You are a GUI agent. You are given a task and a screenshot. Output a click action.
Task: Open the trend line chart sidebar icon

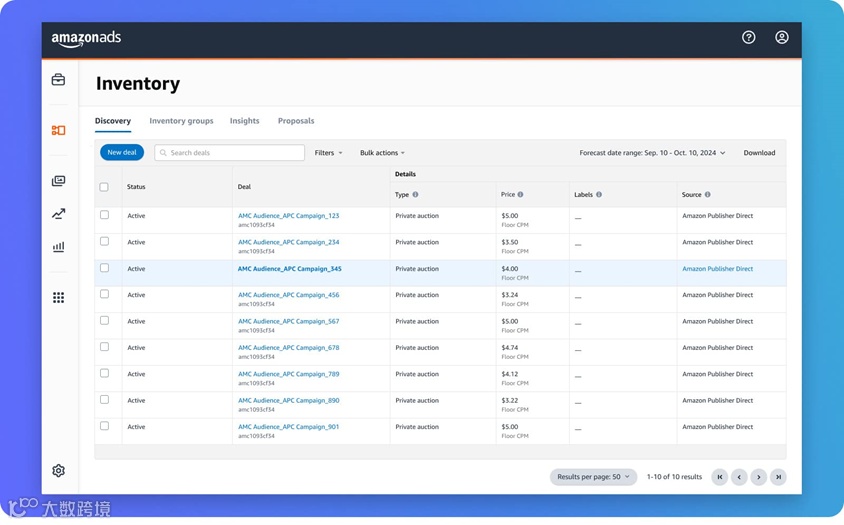[x=58, y=214]
